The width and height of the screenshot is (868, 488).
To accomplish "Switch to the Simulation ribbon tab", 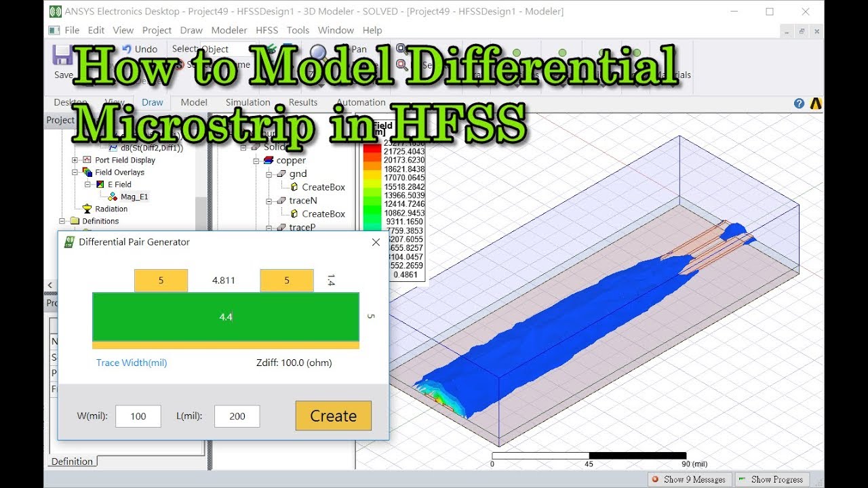I will coord(248,102).
